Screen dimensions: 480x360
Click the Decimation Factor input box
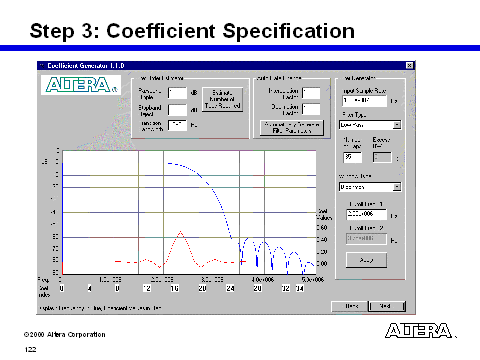tap(311, 109)
